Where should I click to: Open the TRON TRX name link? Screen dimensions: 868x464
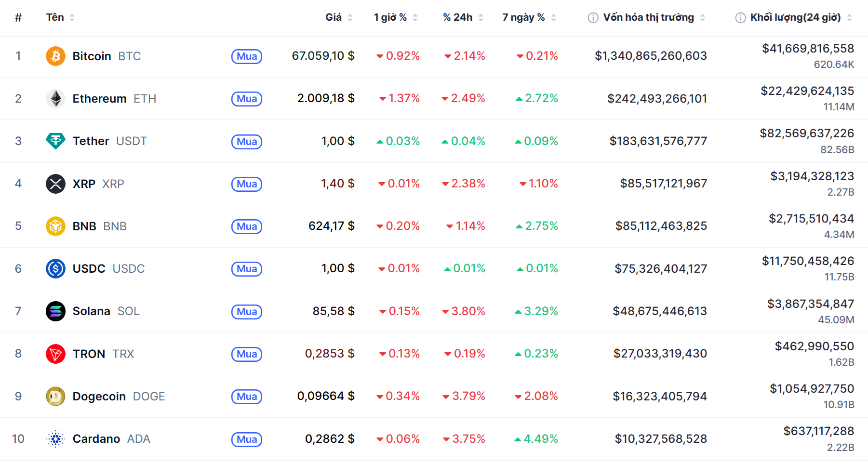[x=103, y=354]
